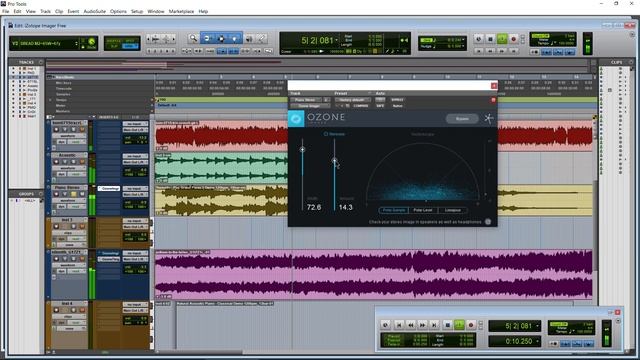Open main counter format dropdown arrow

(336, 40)
